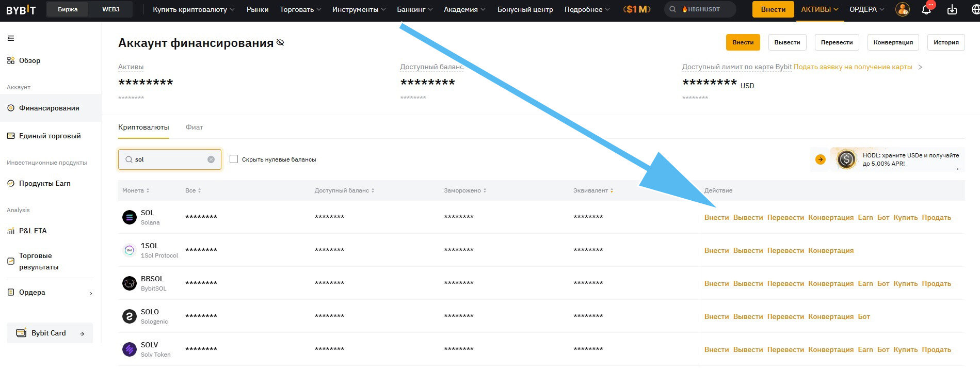This screenshot has height=369, width=980.
Task: Open the История button
Action: pos(946,42)
